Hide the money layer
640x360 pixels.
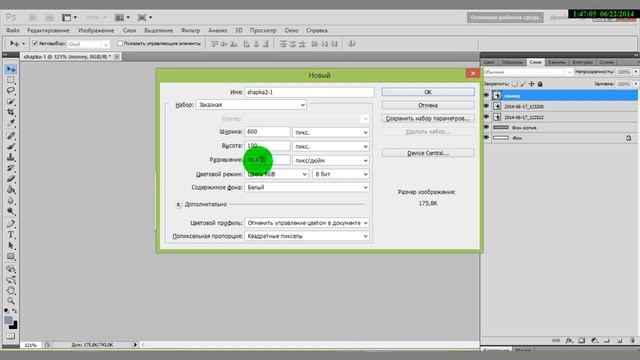[486, 96]
